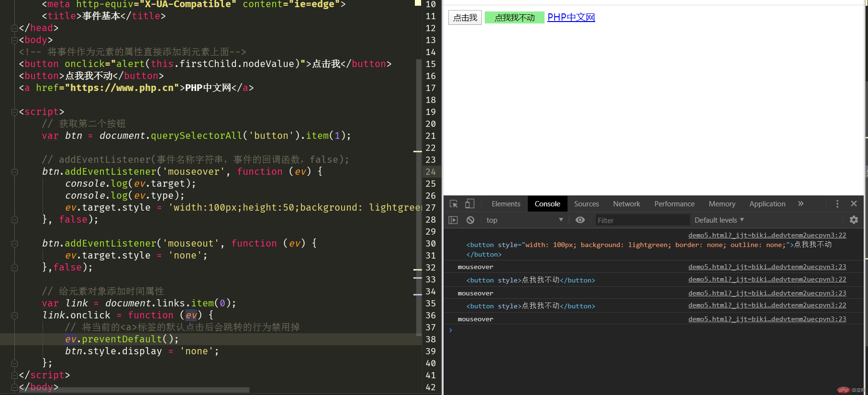
Task: Click the title tag line 事件基本
Action: [103, 16]
